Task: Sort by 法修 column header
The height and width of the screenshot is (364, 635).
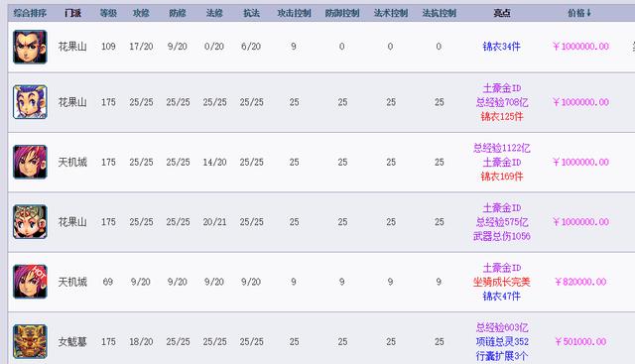Action: point(214,13)
